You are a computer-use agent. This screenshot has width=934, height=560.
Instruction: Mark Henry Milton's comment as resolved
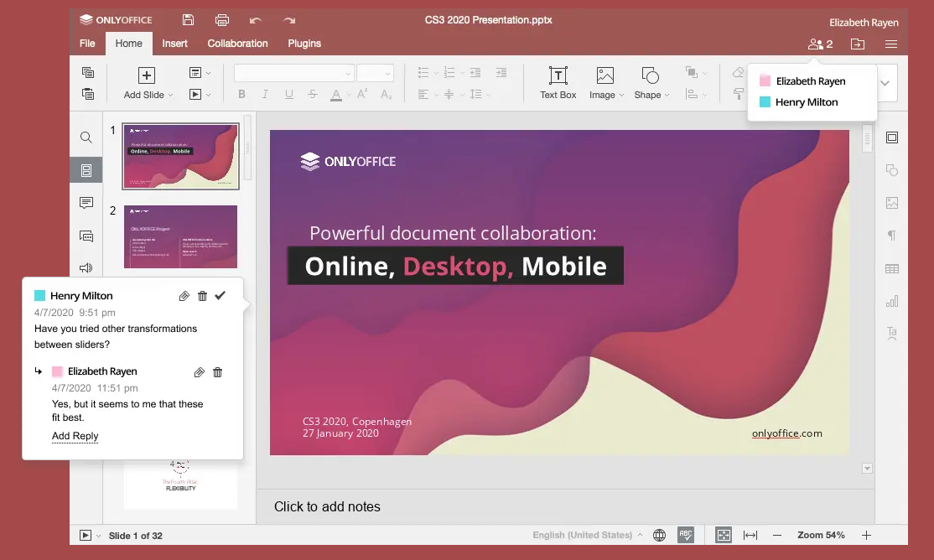(221, 295)
